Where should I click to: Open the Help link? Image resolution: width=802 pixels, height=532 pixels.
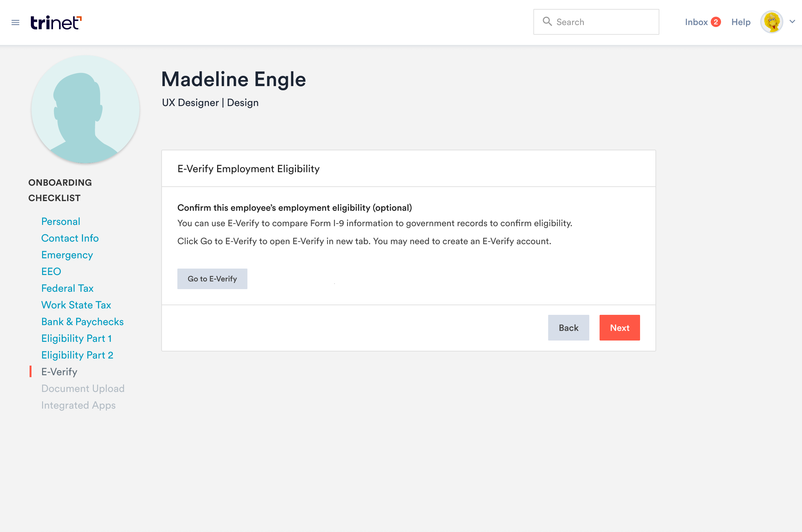click(741, 22)
